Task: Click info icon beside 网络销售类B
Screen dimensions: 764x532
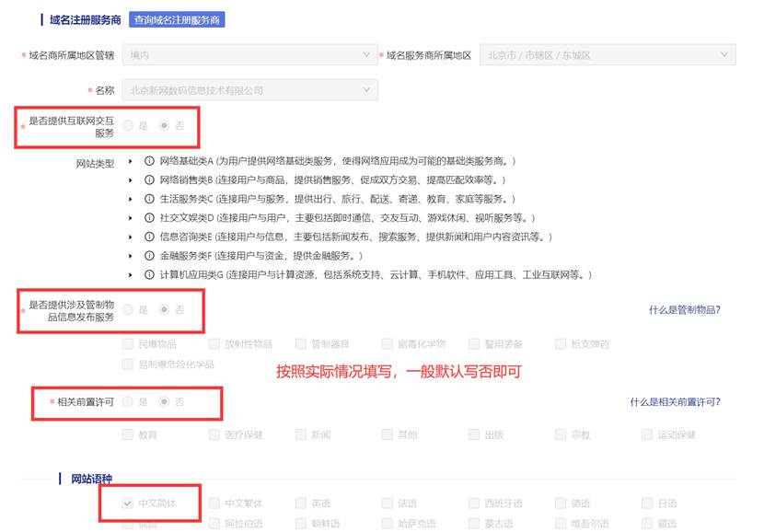Action: pyautogui.click(x=150, y=179)
